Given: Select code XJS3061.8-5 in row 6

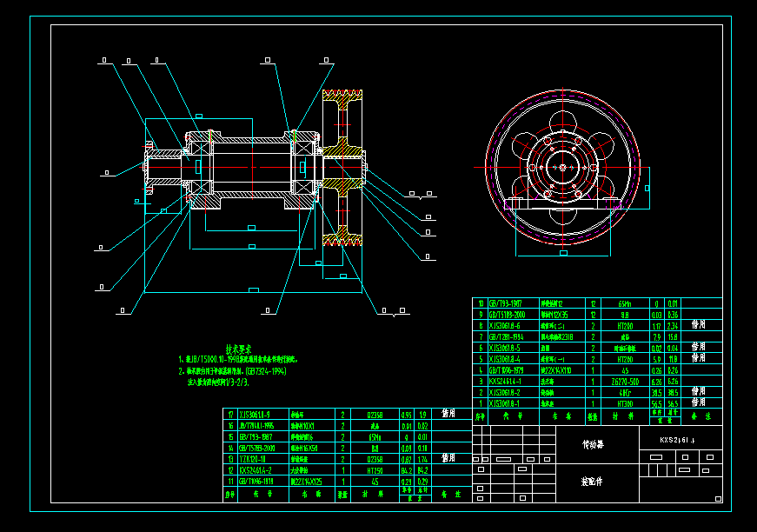Looking at the screenshot, I should [504, 348].
